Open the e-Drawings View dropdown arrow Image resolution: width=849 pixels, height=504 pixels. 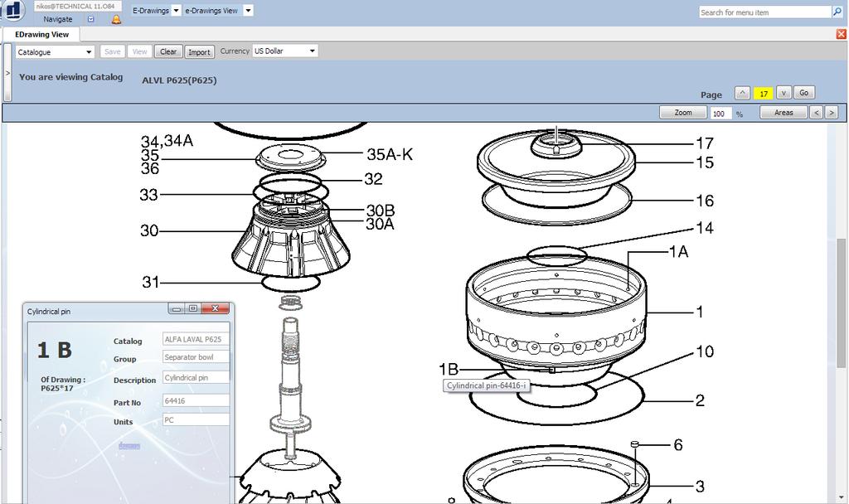click(x=248, y=10)
